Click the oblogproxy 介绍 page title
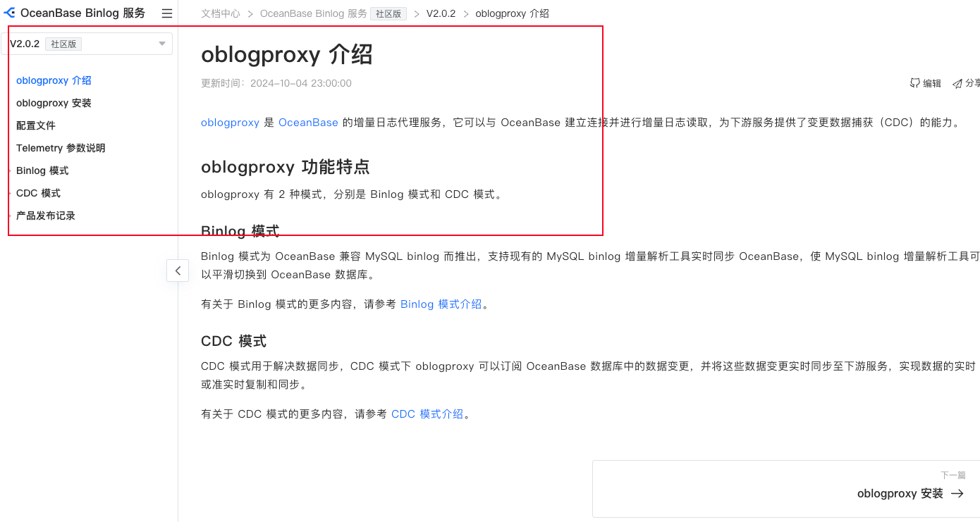This screenshot has height=522, width=980. pos(287,54)
